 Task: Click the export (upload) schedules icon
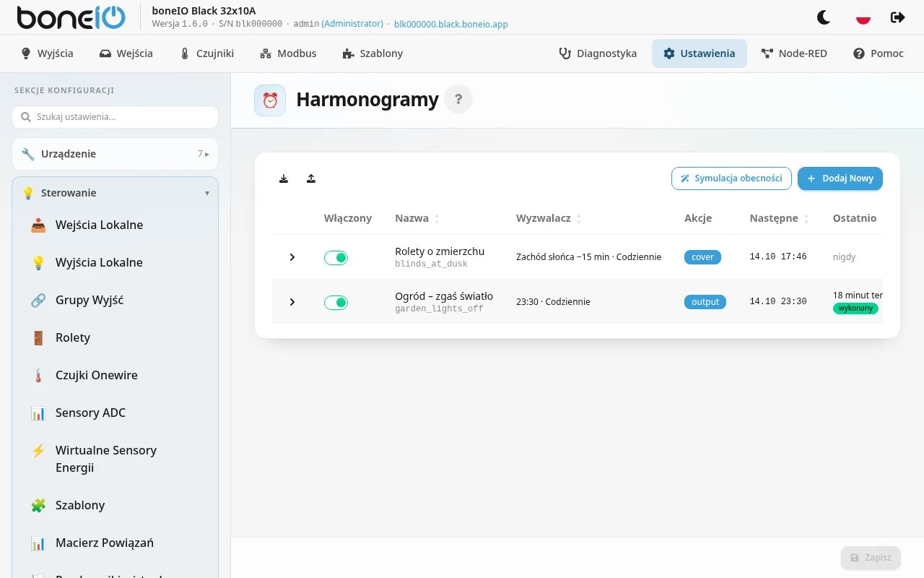point(311,178)
